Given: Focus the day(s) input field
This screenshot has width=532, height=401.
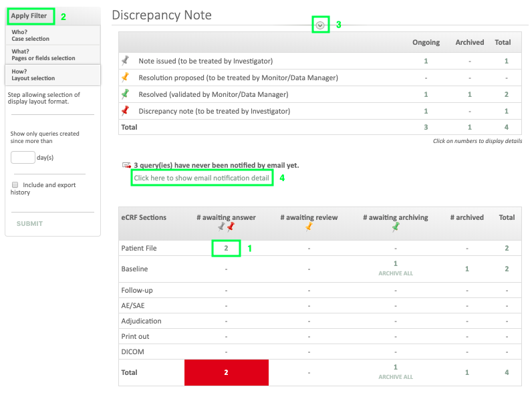Looking at the screenshot, I should 23,158.
